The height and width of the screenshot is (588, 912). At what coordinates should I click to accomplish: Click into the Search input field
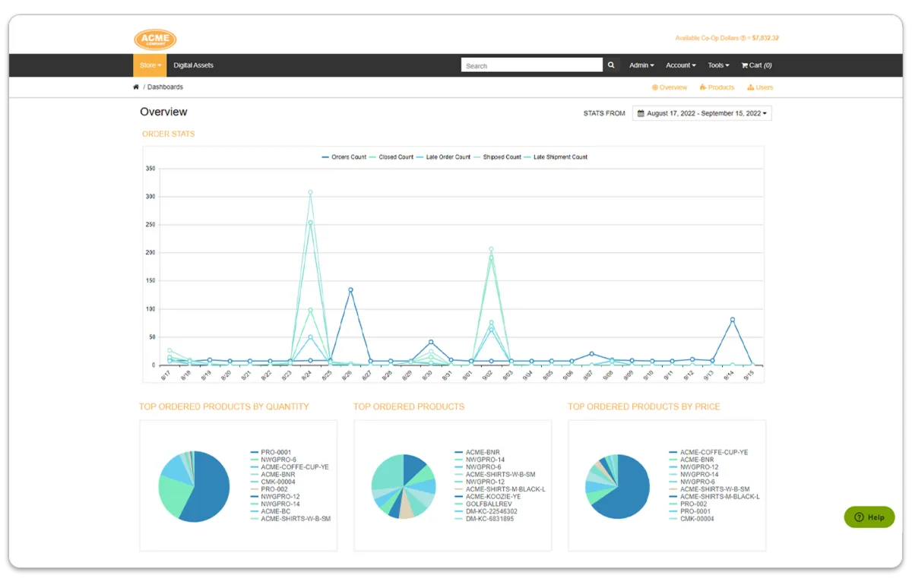[x=531, y=65]
